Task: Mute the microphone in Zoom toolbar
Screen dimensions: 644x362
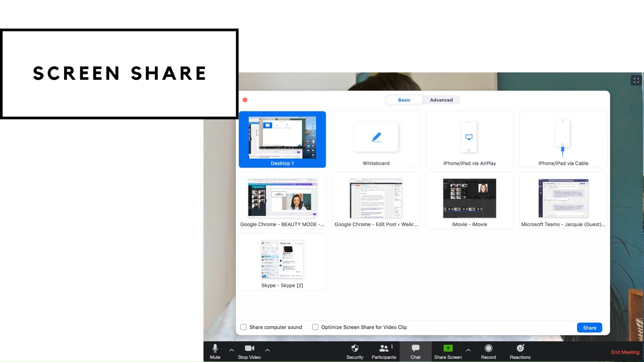Action: coord(215,349)
